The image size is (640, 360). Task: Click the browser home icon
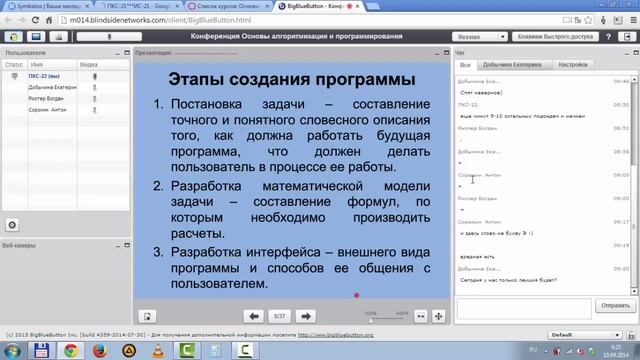pyautogui.click(x=49, y=20)
